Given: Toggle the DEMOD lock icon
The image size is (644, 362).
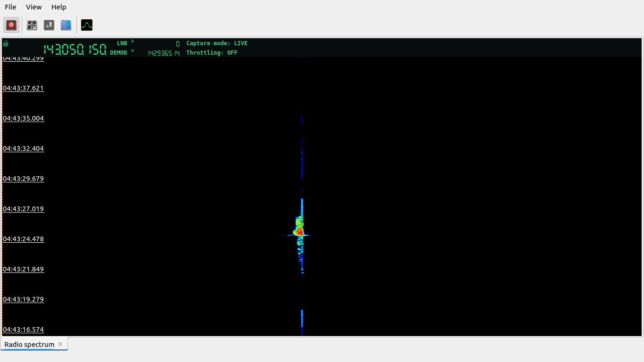Looking at the screenshot, I should 132,50.
